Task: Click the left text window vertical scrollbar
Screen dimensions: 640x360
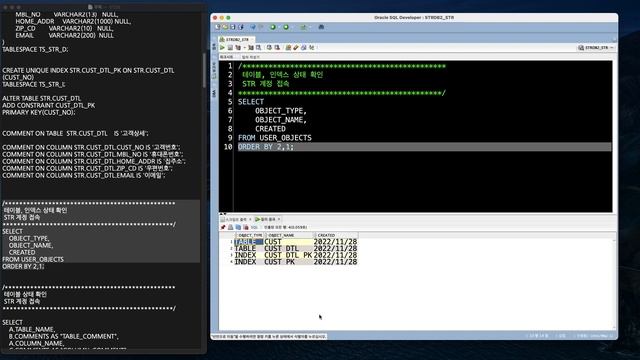Action: 204,70
